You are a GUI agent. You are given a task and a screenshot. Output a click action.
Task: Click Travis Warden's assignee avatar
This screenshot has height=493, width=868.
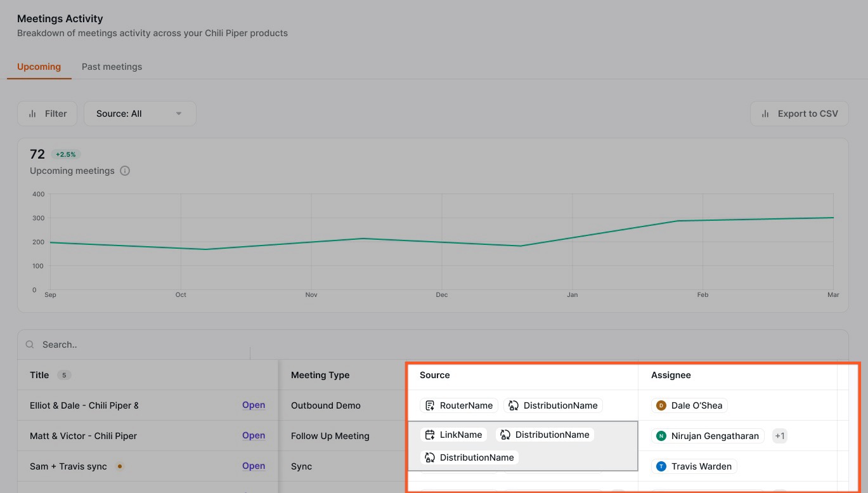click(661, 466)
